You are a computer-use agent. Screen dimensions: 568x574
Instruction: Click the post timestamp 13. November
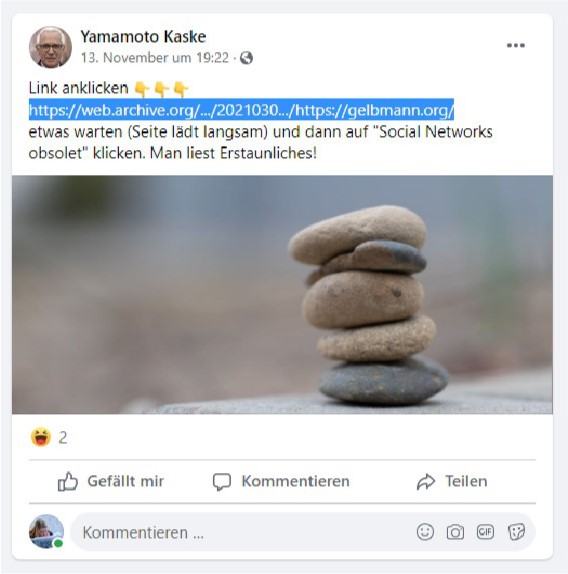154,58
